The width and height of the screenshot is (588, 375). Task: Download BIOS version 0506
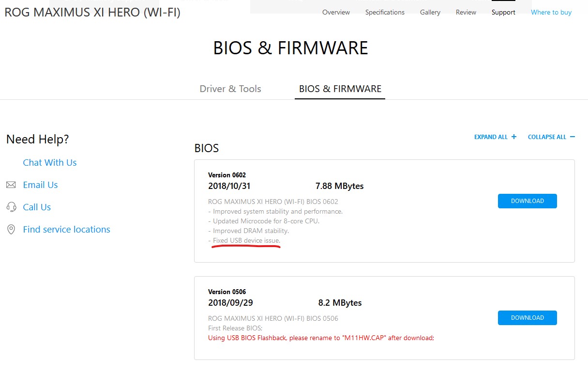click(528, 318)
